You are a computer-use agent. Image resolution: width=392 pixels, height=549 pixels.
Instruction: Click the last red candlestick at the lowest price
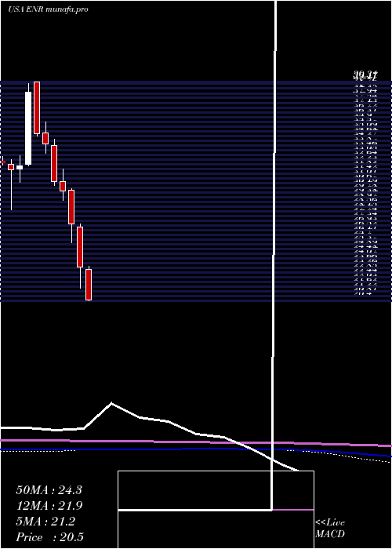(x=89, y=284)
